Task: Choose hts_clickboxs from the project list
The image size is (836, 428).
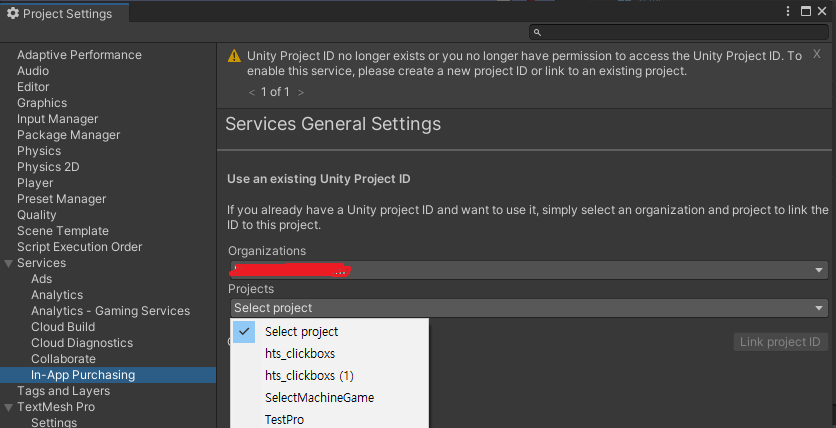Action: (329, 353)
